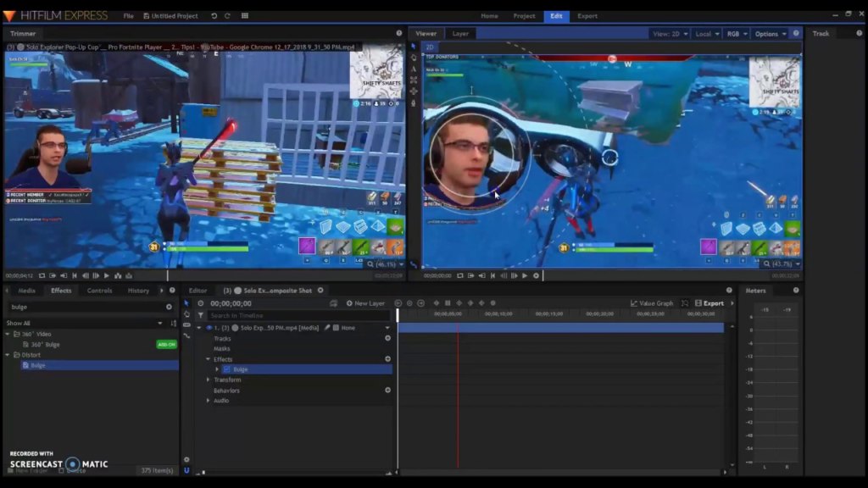Click the Redo arrow in the top bar
Screen dimensions: 868x488
[x=227, y=15]
